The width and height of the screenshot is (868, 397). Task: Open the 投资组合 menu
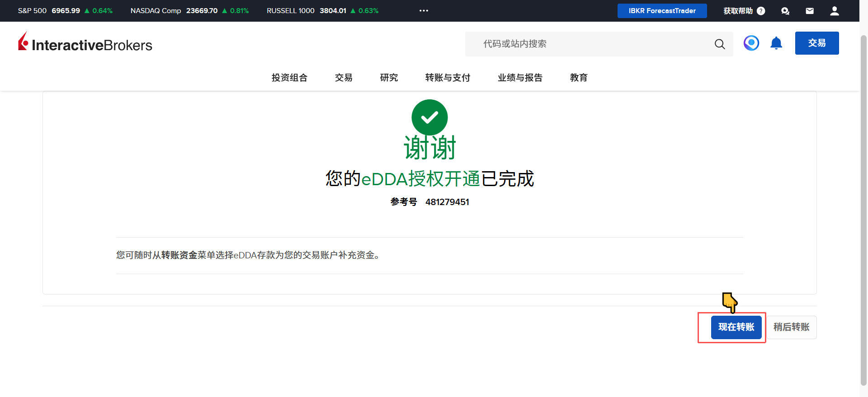tap(289, 78)
